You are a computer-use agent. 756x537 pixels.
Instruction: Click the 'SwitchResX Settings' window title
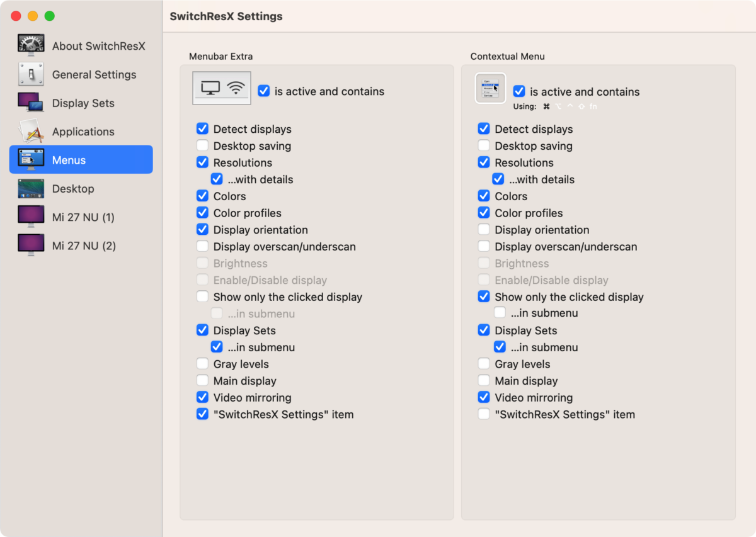coord(226,16)
